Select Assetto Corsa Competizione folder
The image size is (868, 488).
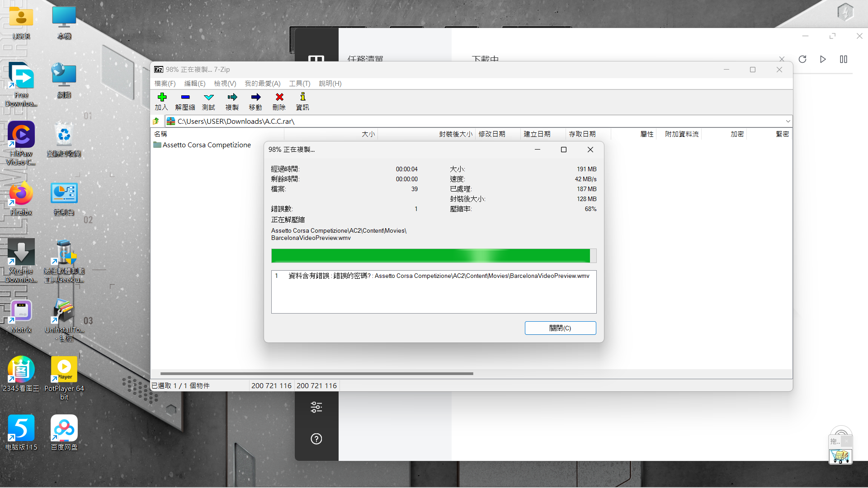(206, 145)
